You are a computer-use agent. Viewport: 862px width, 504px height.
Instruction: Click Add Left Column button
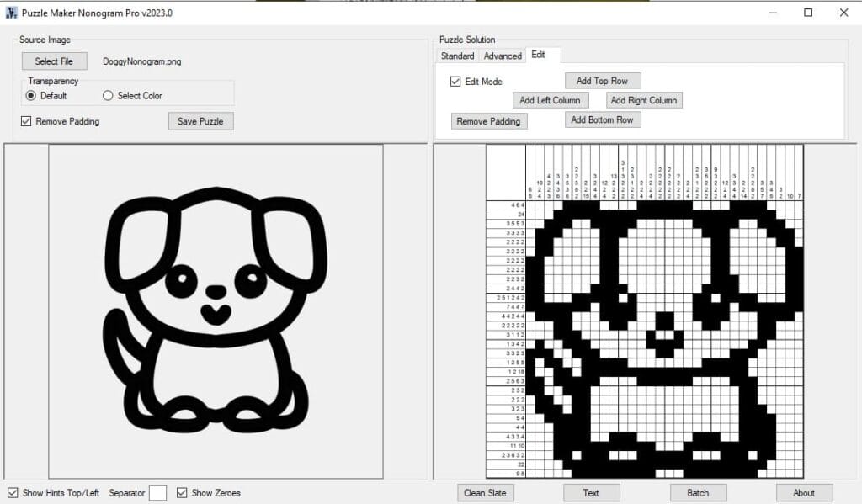[550, 100]
